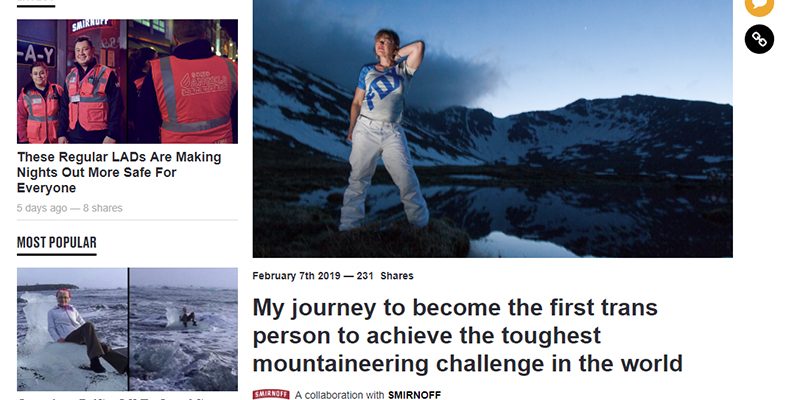The width and height of the screenshot is (800, 400).
Task: Click the red Smirnoff logo badge
Action: (271, 394)
